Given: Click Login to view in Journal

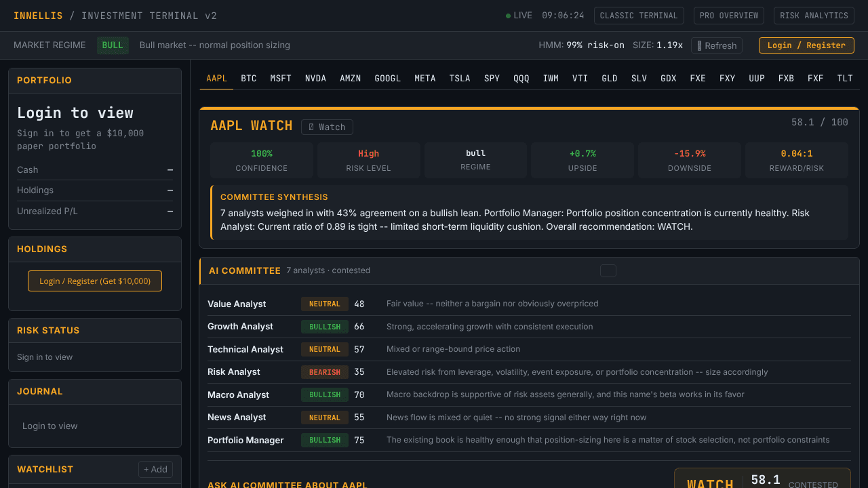Looking at the screenshot, I should point(50,426).
